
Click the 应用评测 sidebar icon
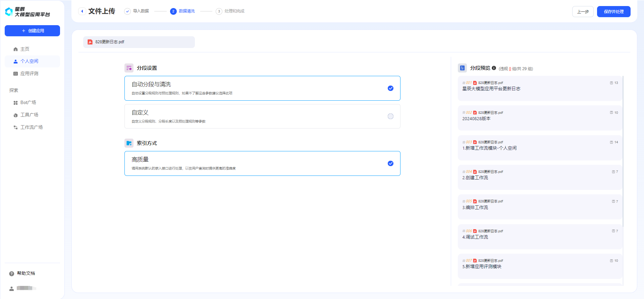pyautogui.click(x=15, y=74)
